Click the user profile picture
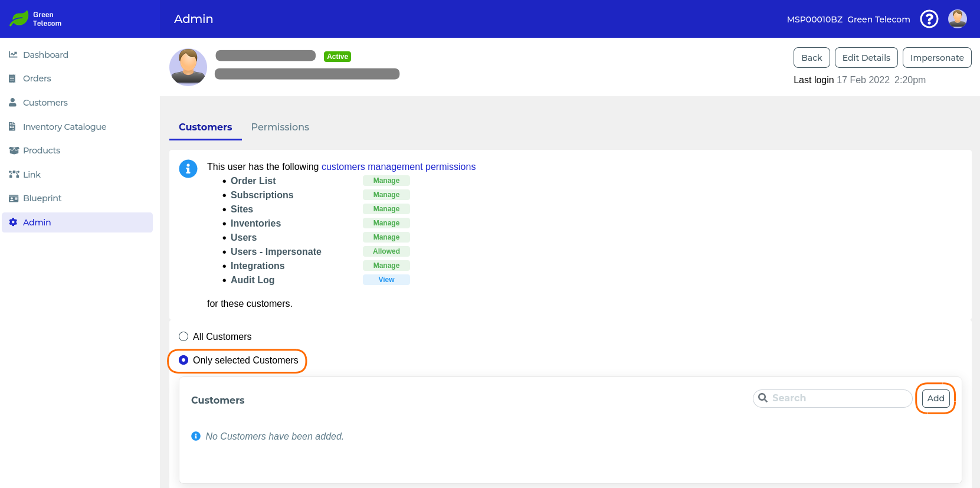Image resolution: width=980 pixels, height=488 pixels. click(188, 67)
